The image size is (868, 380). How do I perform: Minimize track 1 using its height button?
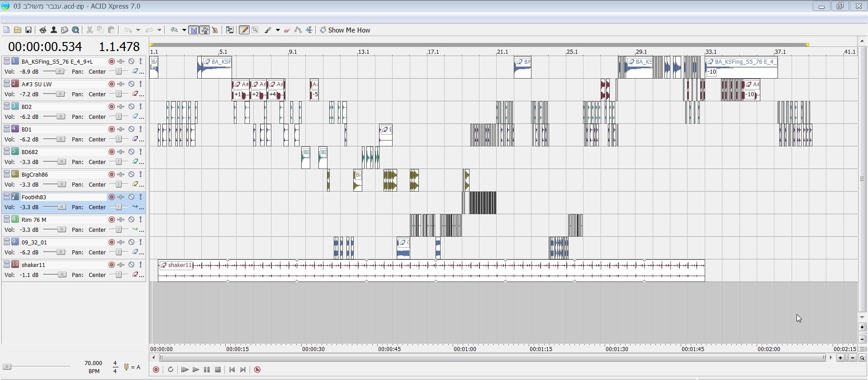point(7,61)
